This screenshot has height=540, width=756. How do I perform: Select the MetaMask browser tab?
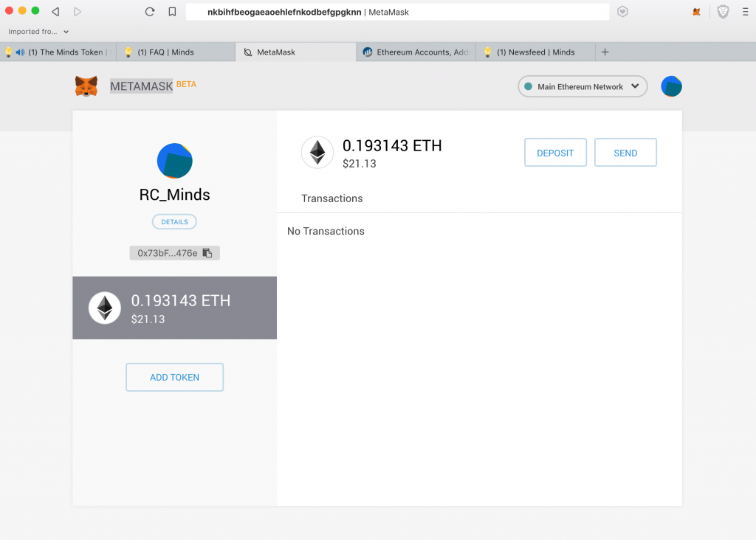tap(295, 52)
